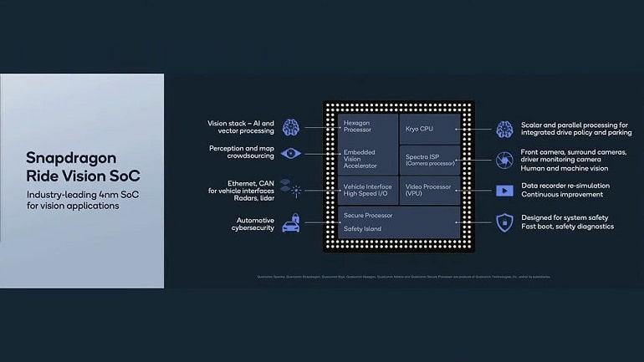Click the Continuous improvement line
Image resolution: width=644 pixels, height=362 pixels.
pyautogui.click(x=562, y=195)
